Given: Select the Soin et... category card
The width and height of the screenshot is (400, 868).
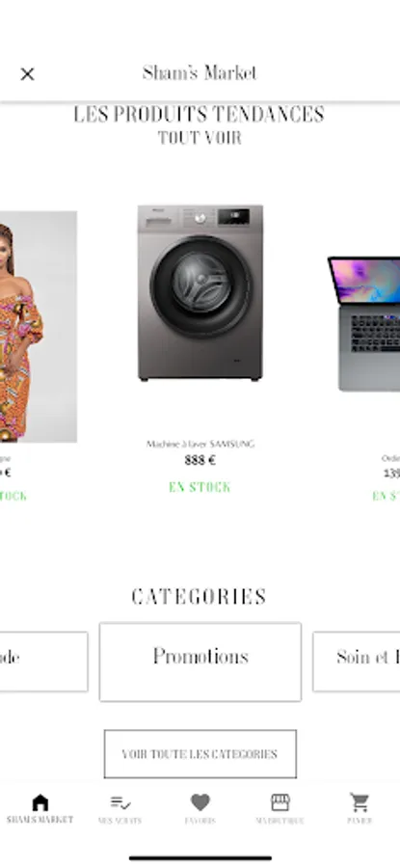Looking at the screenshot, I should (357, 662).
